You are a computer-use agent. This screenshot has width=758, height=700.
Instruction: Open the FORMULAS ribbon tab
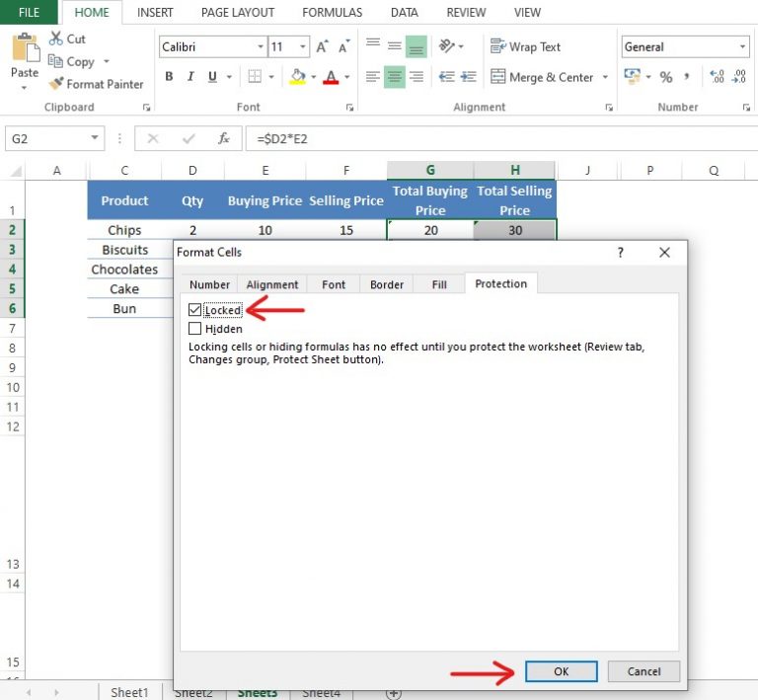click(x=333, y=13)
